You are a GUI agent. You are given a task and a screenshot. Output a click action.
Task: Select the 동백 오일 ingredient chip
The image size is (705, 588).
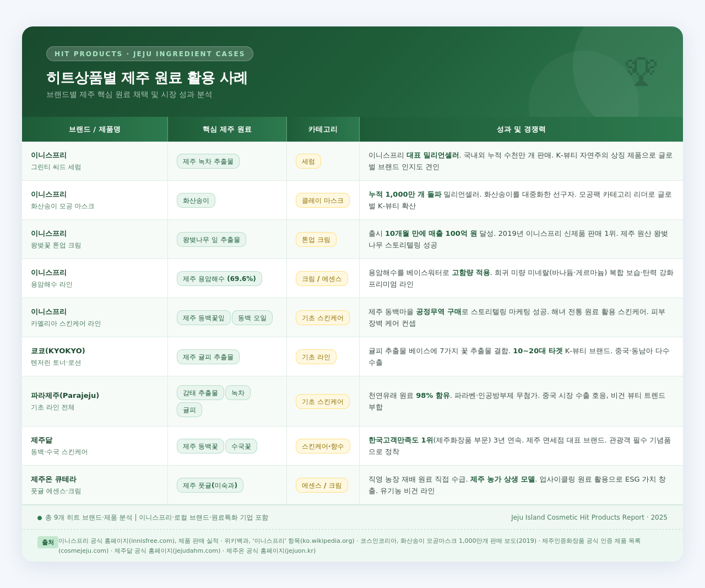coord(252,317)
